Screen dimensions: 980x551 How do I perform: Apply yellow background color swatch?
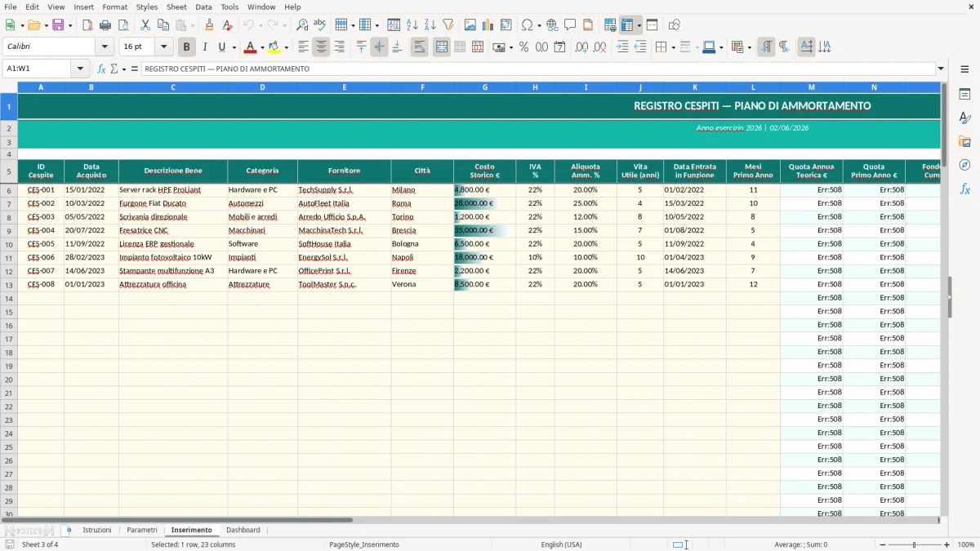[274, 47]
